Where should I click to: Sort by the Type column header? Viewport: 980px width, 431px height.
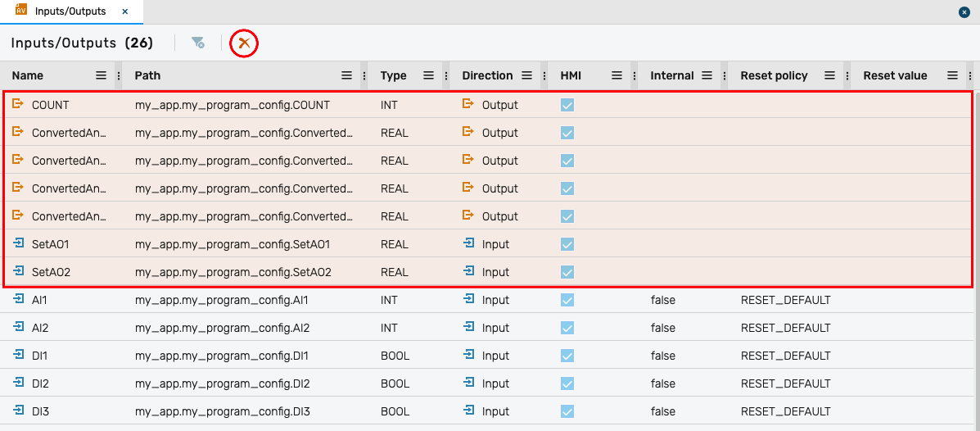pyautogui.click(x=394, y=75)
